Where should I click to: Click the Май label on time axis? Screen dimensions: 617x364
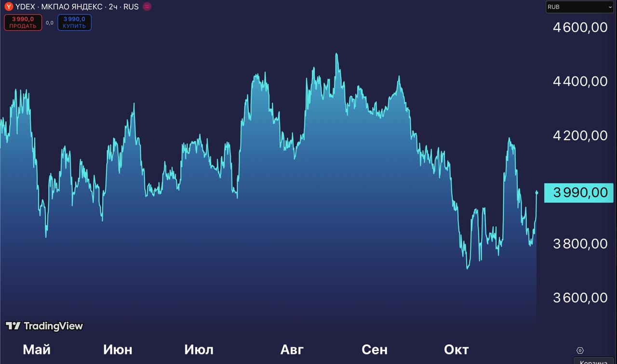[x=37, y=350]
